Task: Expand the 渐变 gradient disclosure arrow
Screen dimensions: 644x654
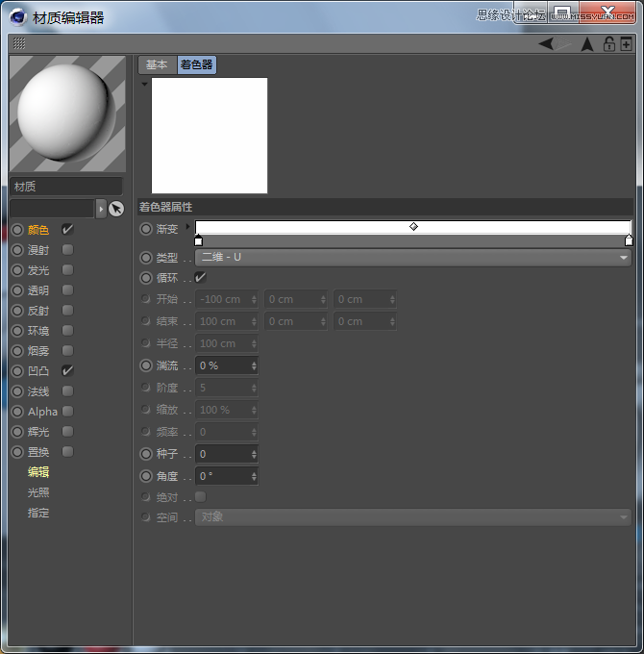Action: pos(188,228)
